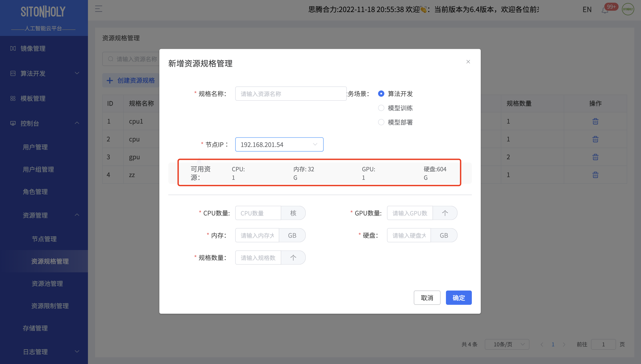
Task: Expand the 日志管理 menu chevron
Action: point(77,351)
